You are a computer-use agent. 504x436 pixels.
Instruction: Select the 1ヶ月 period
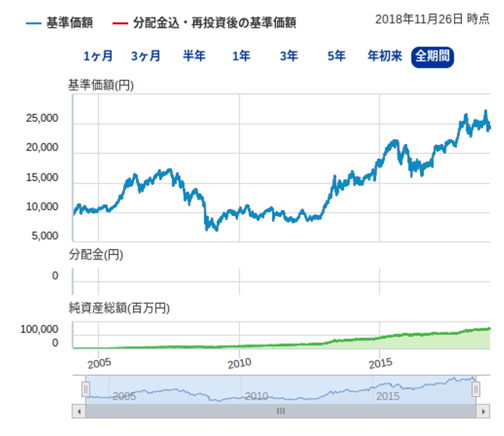pyautogui.click(x=98, y=56)
